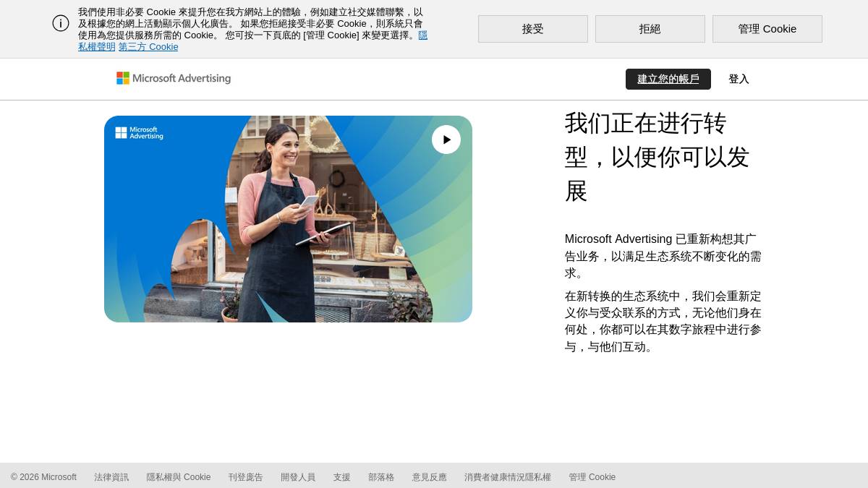Accept cookies with the 接受 button
The height and width of the screenshot is (488, 868).
pyautogui.click(x=533, y=29)
